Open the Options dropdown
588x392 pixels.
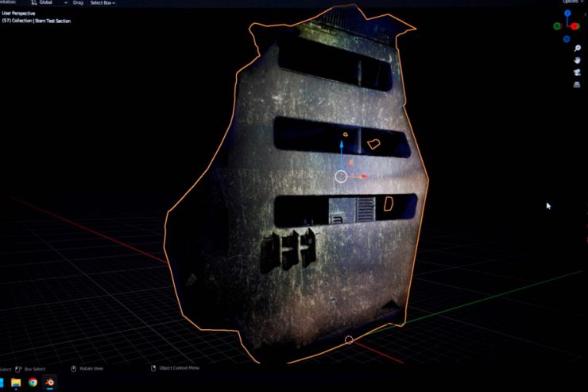tap(570, 2)
